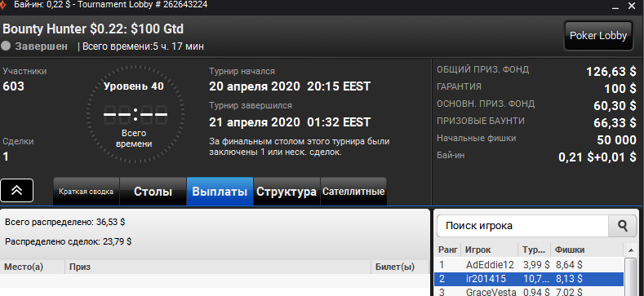This screenshot has height=296, width=644.
Task: Click the buy-in value 0,21 $+0,01 $
Action: pos(597,157)
